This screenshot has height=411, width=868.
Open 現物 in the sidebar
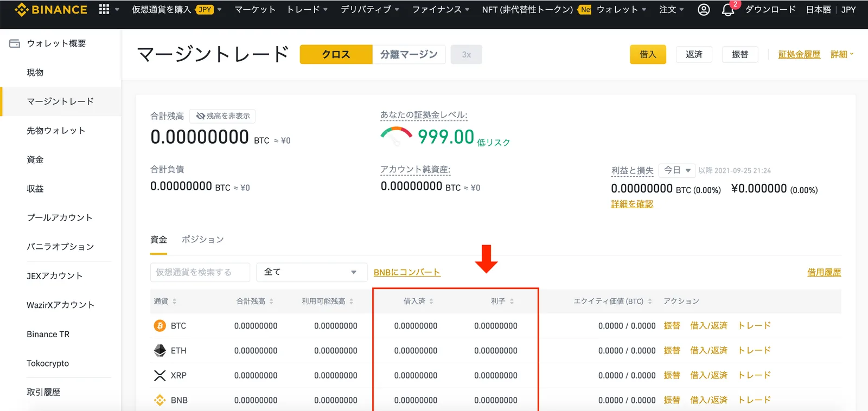coord(35,73)
